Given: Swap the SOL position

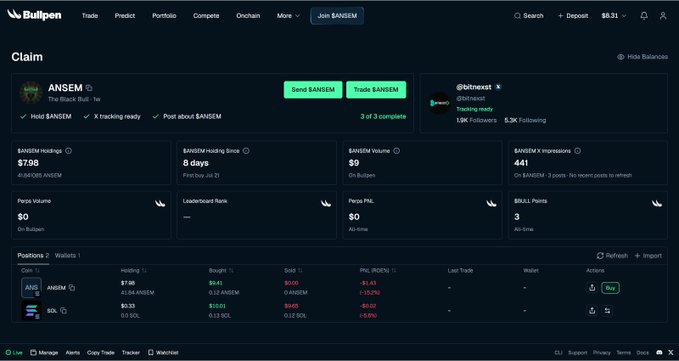Looking at the screenshot, I should tap(607, 310).
